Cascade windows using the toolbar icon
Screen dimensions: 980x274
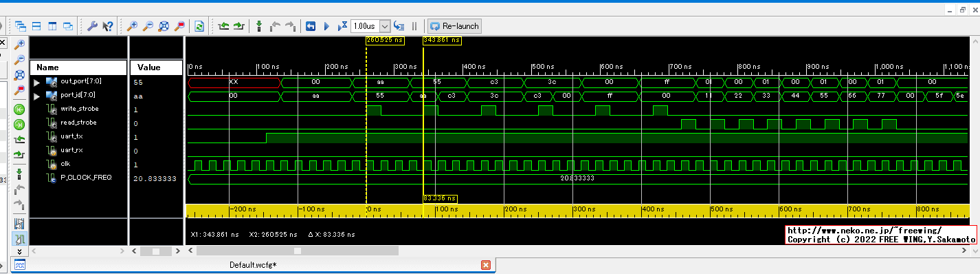[20, 26]
